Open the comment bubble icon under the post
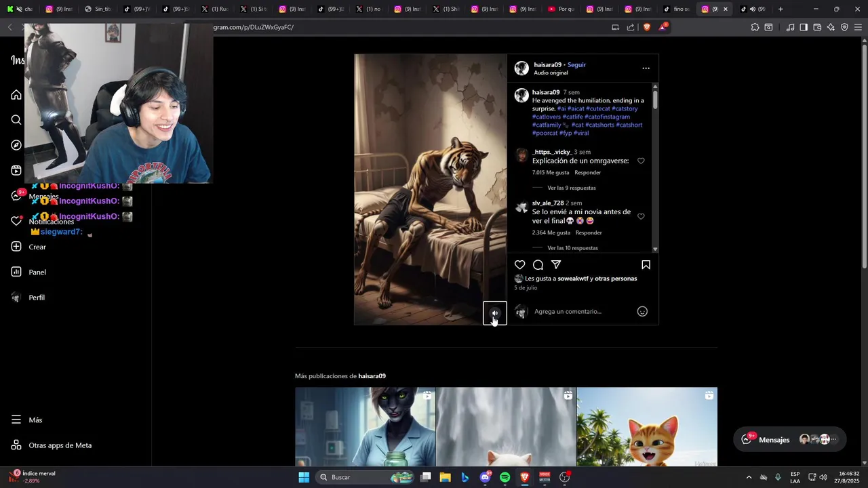 tap(538, 265)
